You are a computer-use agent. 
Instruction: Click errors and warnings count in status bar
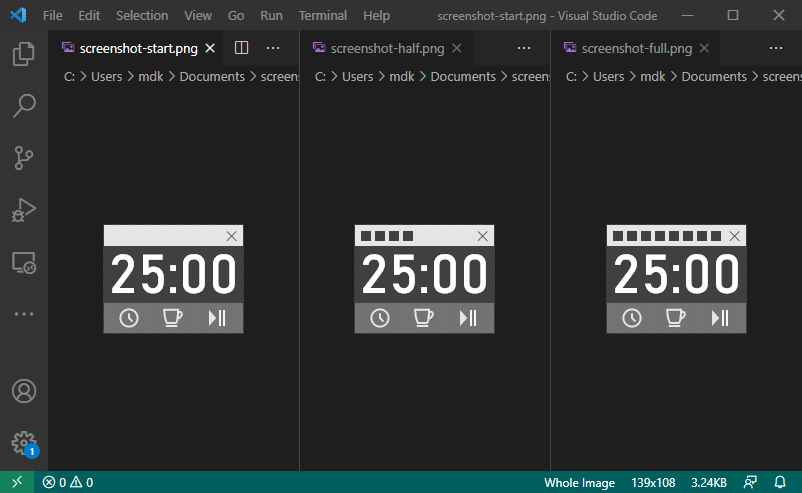pyautogui.click(x=68, y=482)
